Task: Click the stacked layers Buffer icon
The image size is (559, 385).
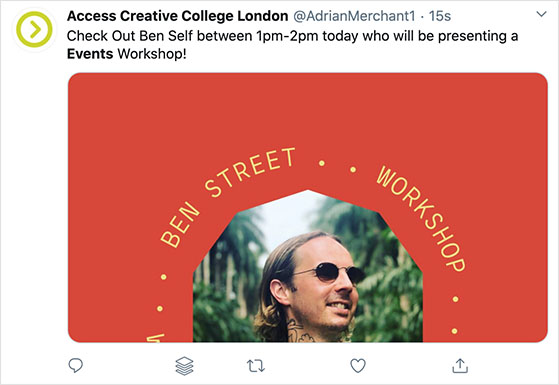Action: click(x=184, y=366)
